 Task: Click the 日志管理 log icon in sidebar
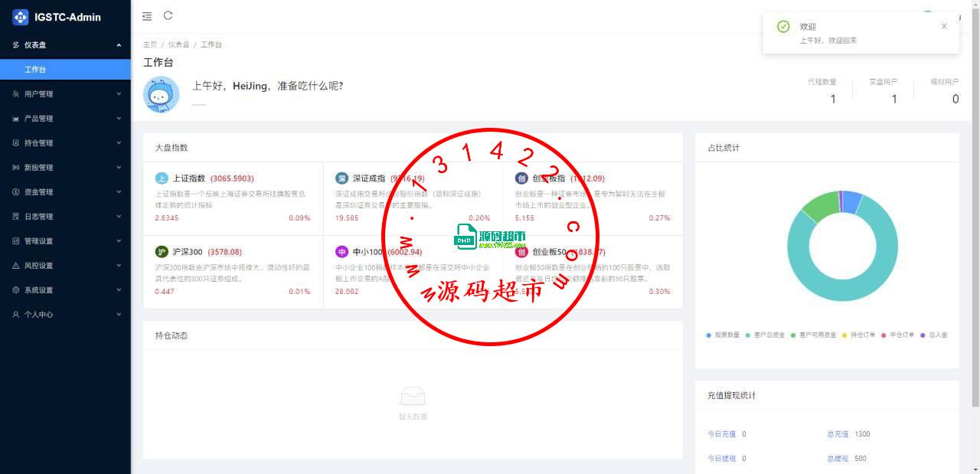16,217
